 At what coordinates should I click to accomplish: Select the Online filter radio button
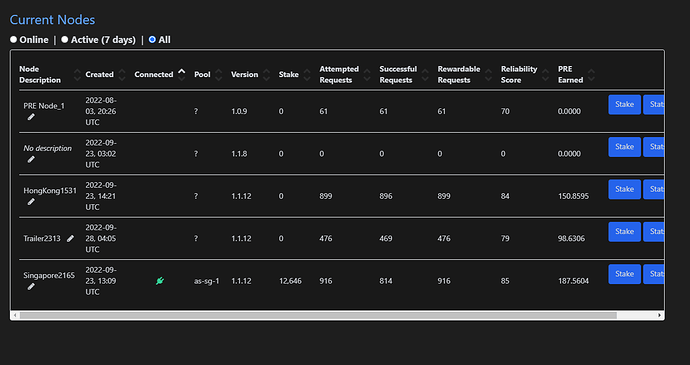[x=14, y=40]
